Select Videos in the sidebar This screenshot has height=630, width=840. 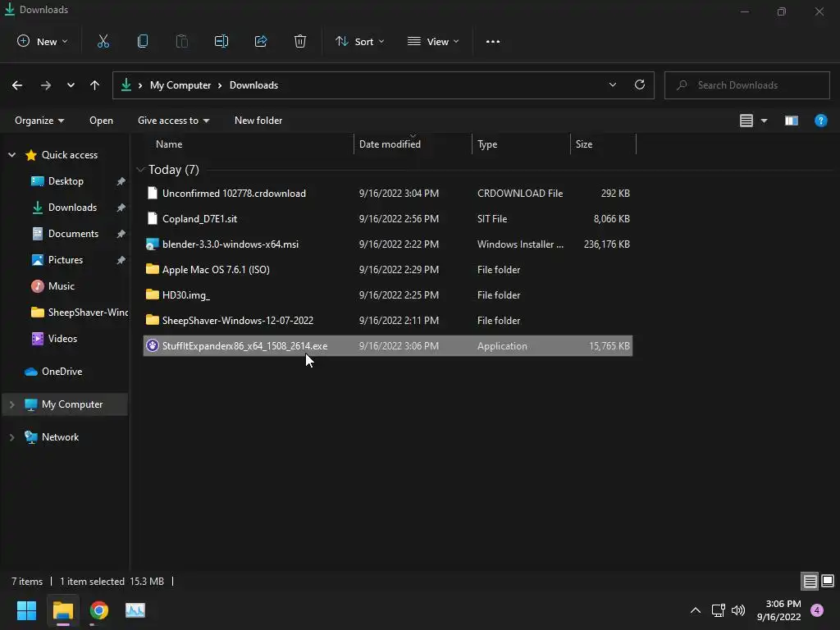[62, 339]
